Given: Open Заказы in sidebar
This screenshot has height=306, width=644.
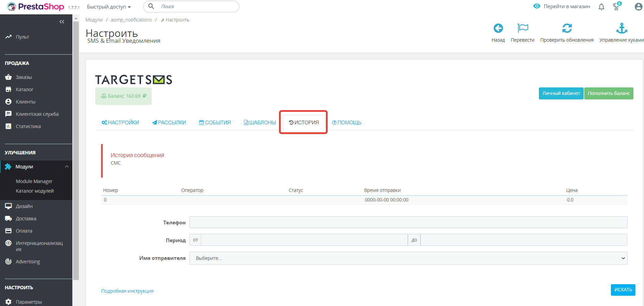Looking at the screenshot, I should (24, 77).
